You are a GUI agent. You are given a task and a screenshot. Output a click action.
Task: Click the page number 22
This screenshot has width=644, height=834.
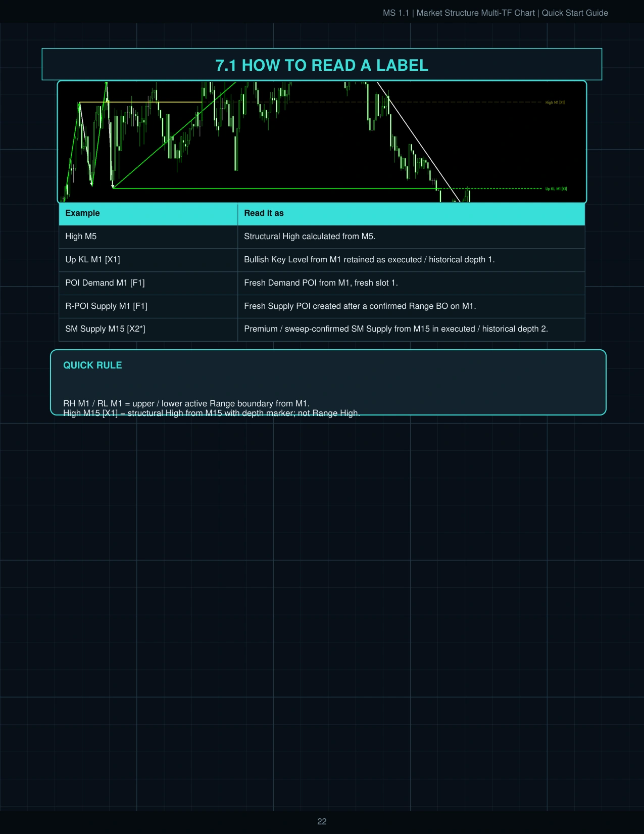click(322, 822)
